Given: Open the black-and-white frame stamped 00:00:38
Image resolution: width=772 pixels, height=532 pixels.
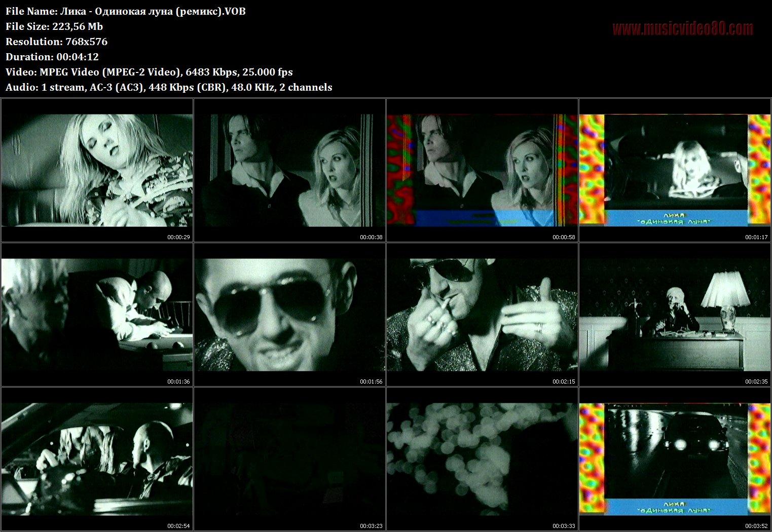Looking at the screenshot, I should tap(289, 170).
